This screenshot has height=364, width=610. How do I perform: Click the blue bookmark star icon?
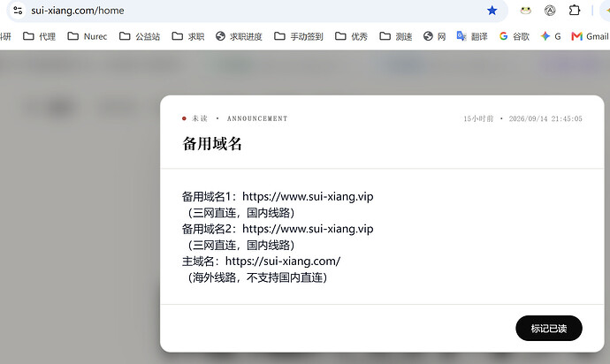click(492, 11)
